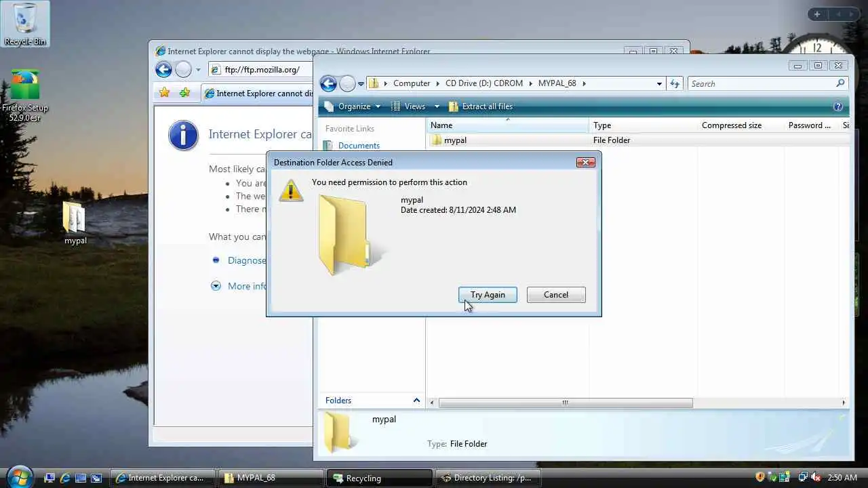Viewport: 868px width, 488px height.
Task: Click MYPAL_68 breadcrumb in address bar
Action: click(557, 83)
